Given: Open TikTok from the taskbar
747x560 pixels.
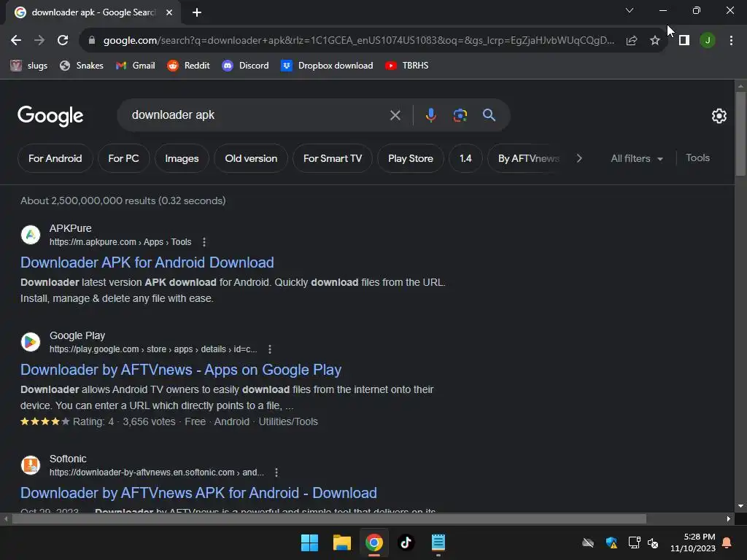Looking at the screenshot, I should 406,542.
